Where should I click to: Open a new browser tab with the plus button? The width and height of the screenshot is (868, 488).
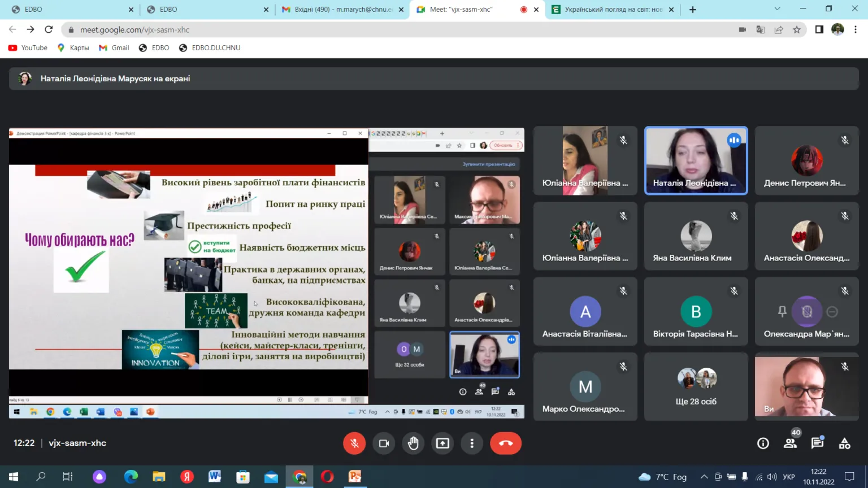[693, 10]
